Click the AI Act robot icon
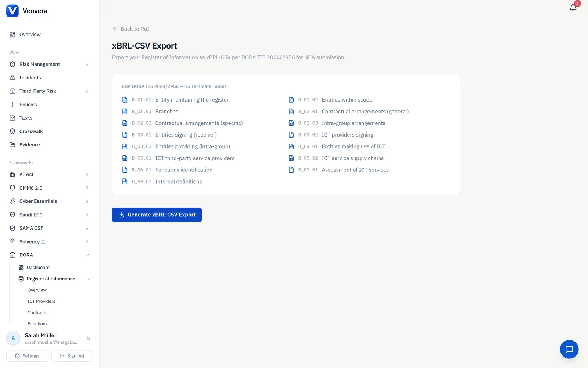 click(x=12, y=174)
